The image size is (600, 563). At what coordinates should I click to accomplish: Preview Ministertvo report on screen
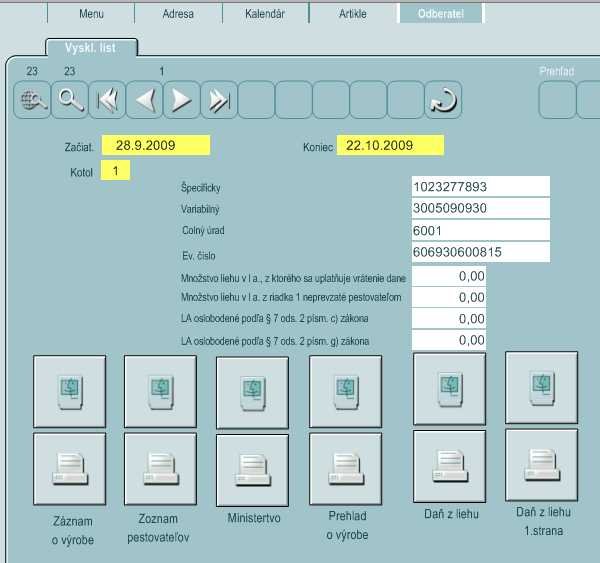(x=252, y=393)
